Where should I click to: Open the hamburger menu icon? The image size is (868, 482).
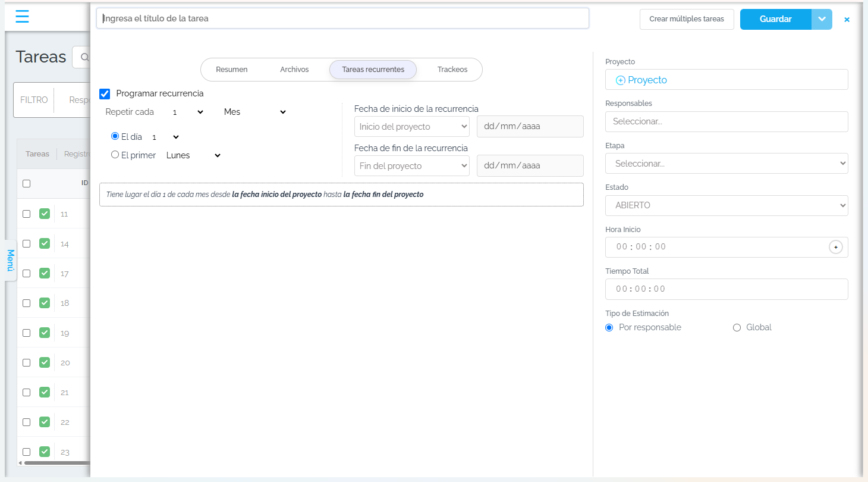tap(22, 16)
